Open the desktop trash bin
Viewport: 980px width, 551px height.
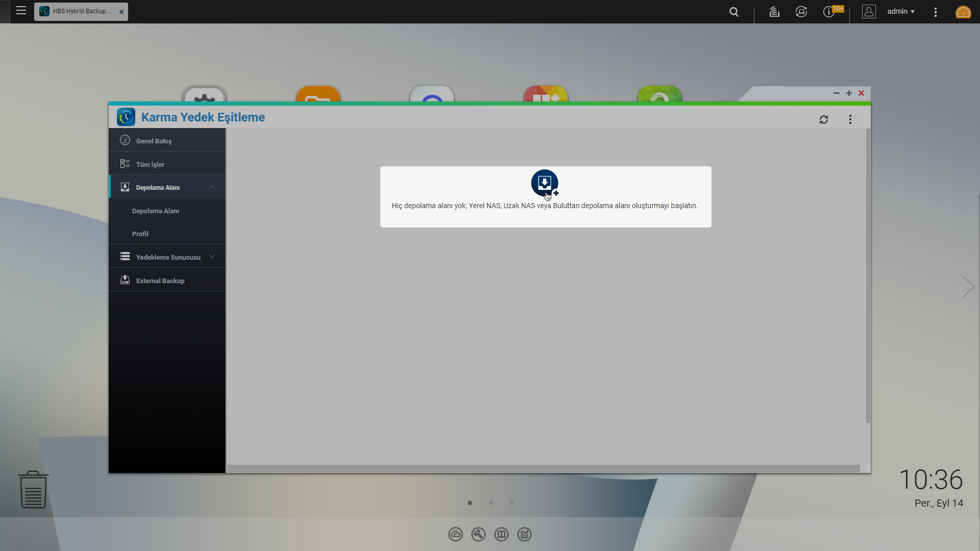(33, 489)
